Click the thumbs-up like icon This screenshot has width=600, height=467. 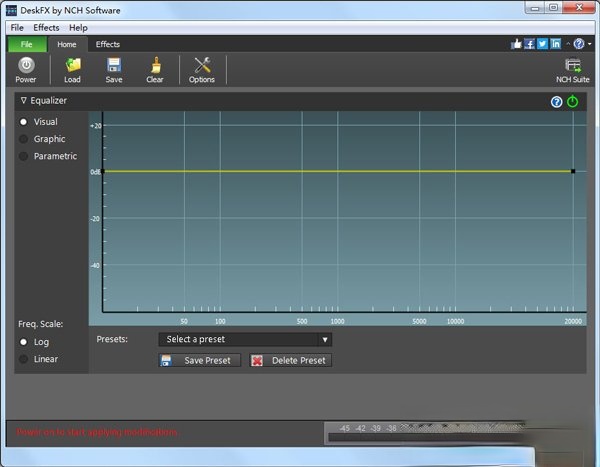516,44
